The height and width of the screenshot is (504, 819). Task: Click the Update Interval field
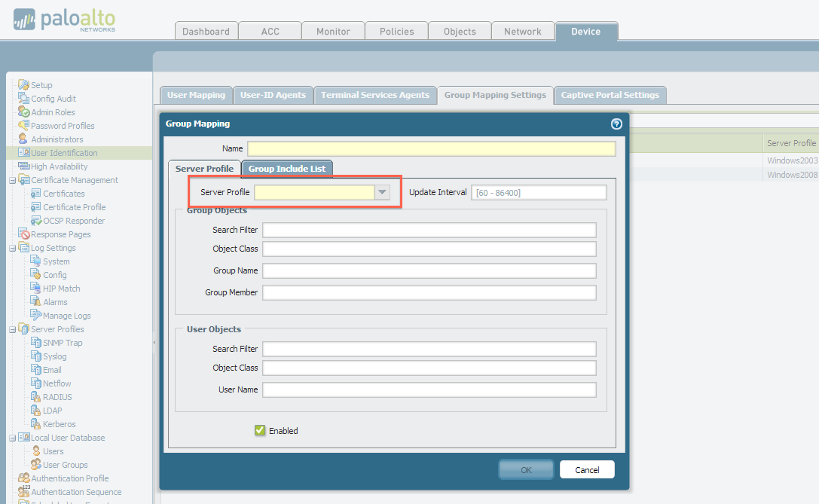point(539,192)
